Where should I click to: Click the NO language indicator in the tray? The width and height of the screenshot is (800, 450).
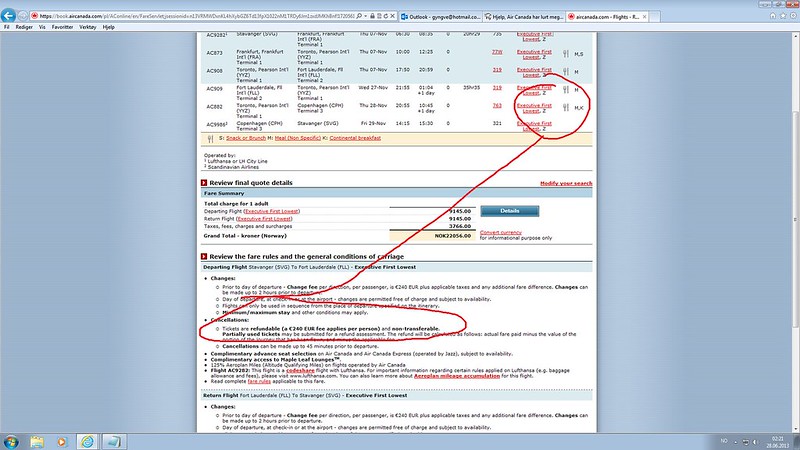click(724, 441)
